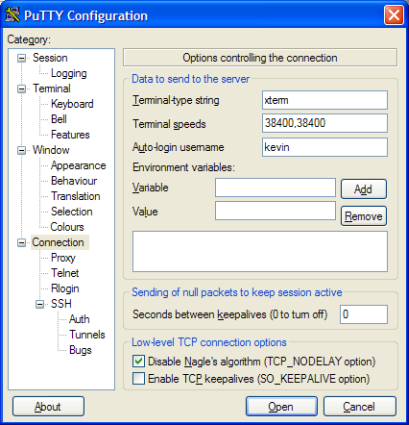Open the Features category
The width and height of the screenshot is (409, 425).
70,135
